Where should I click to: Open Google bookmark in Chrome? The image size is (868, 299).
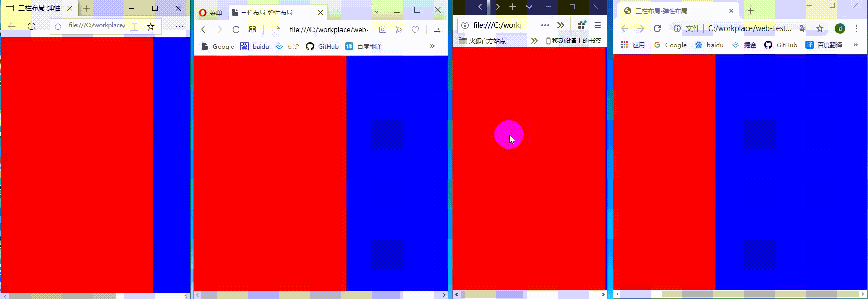tap(670, 45)
